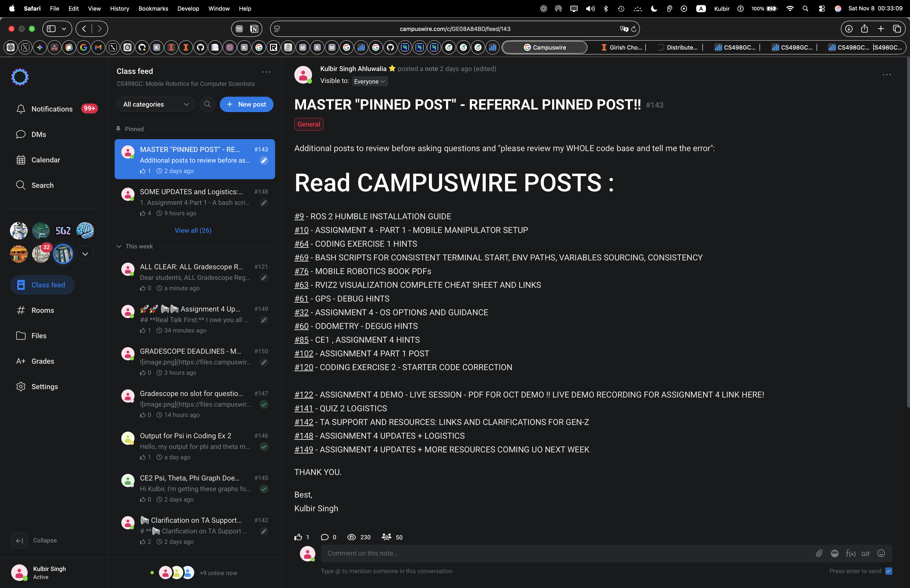
Task: Click the views eye icon showing 230
Action: pyautogui.click(x=351, y=537)
